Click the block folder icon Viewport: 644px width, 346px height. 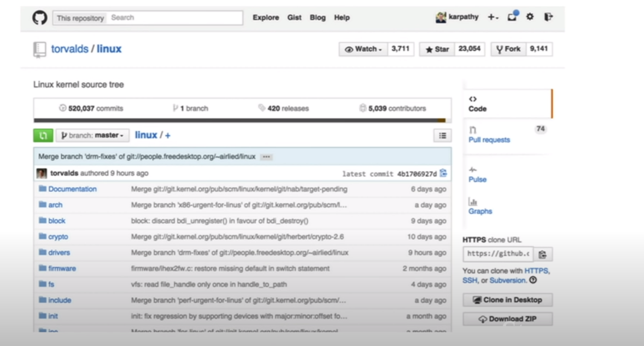[42, 221]
